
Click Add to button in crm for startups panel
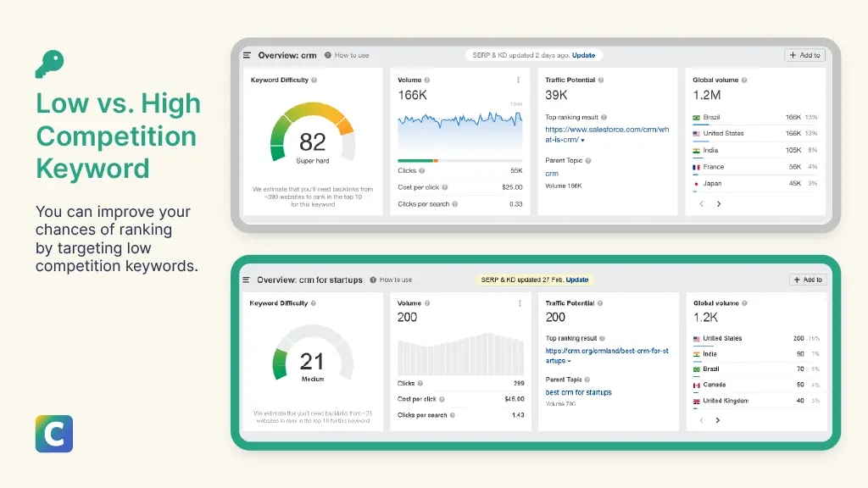[x=808, y=280]
